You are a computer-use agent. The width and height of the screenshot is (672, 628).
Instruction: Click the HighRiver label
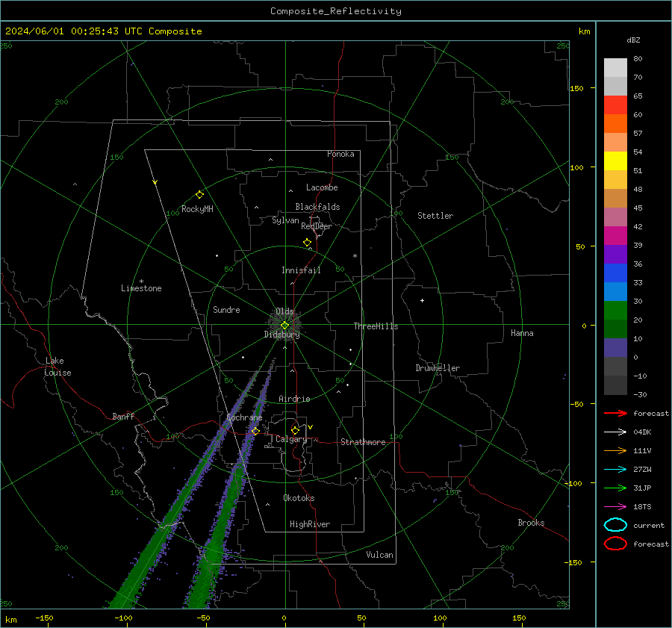pyautogui.click(x=310, y=524)
